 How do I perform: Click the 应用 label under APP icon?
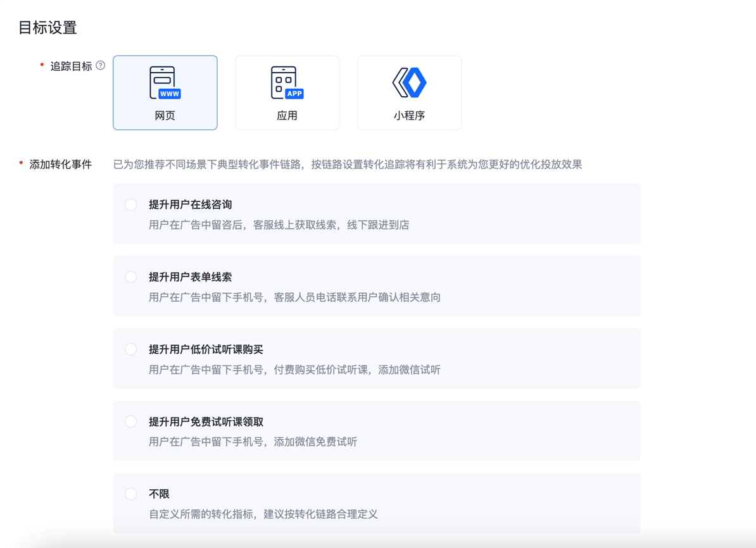click(x=287, y=116)
